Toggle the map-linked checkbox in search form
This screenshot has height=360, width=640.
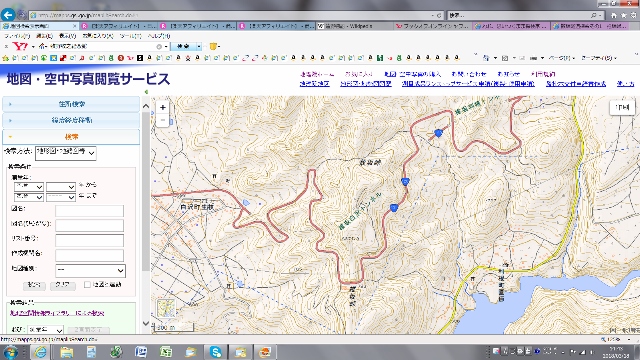coord(87,284)
